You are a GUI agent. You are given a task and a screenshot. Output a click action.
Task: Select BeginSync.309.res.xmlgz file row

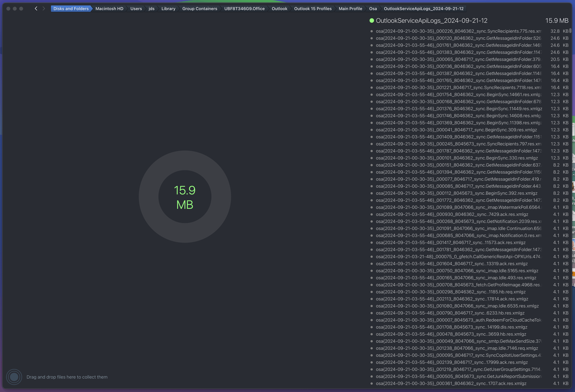click(456, 130)
